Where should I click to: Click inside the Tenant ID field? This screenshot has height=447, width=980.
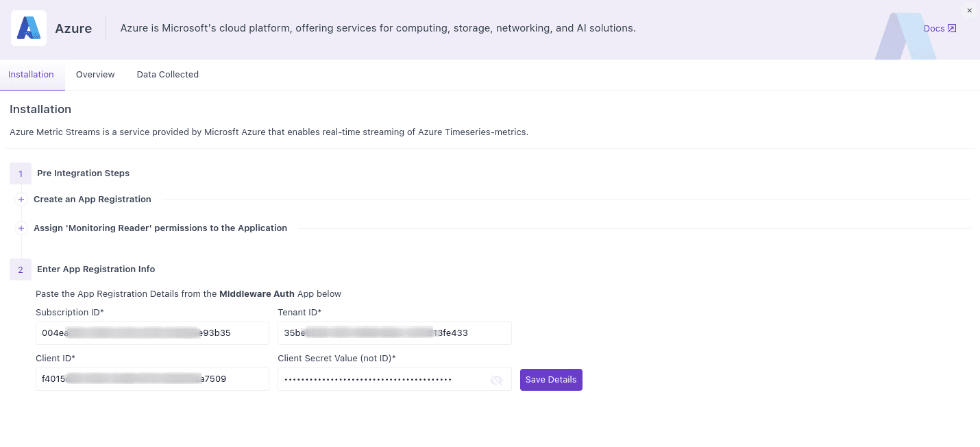(x=394, y=333)
